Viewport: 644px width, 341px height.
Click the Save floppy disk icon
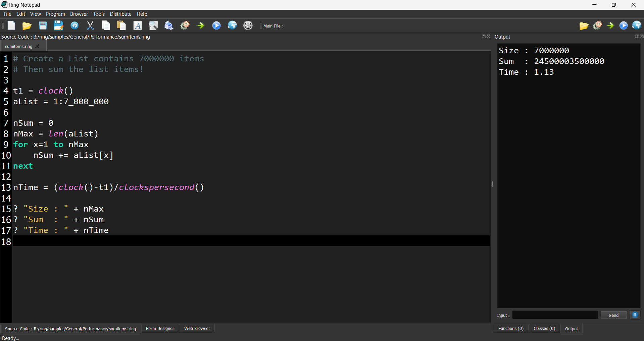(43, 25)
